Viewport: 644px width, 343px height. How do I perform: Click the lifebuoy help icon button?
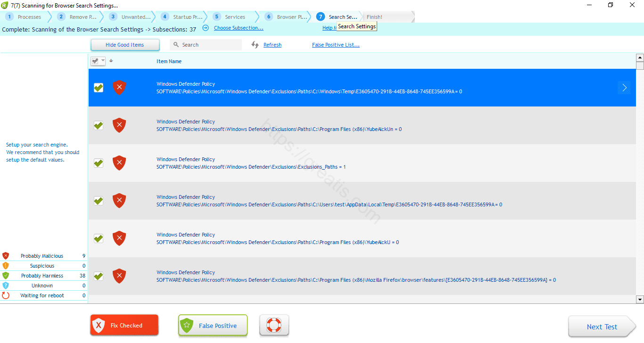click(x=274, y=326)
